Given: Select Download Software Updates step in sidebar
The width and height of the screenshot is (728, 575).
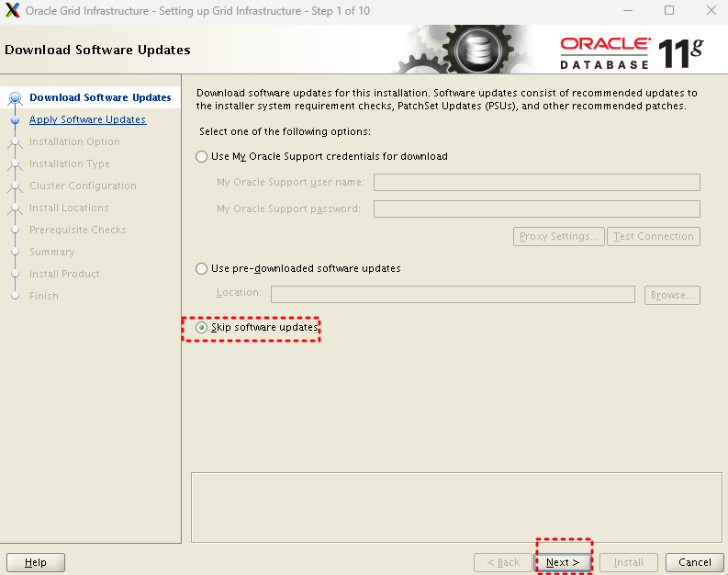Looking at the screenshot, I should [x=100, y=97].
